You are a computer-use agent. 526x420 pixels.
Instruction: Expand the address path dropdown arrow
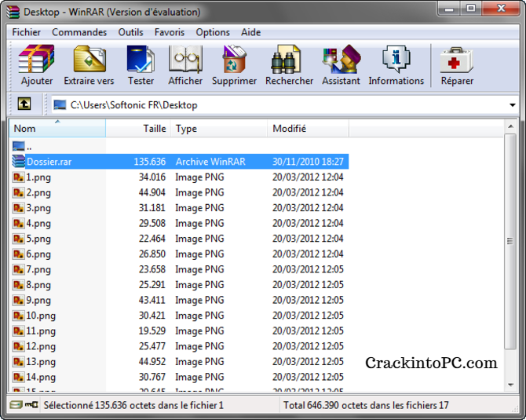click(x=512, y=105)
